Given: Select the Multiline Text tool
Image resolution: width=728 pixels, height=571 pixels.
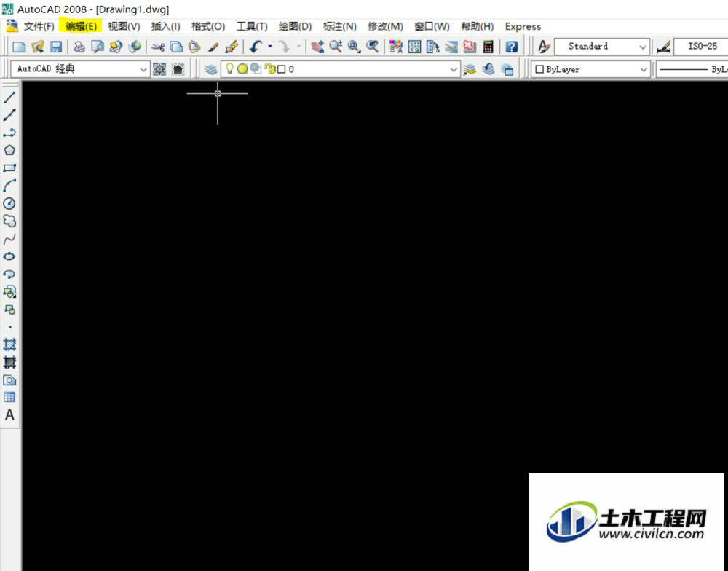Looking at the screenshot, I should 9,415.
